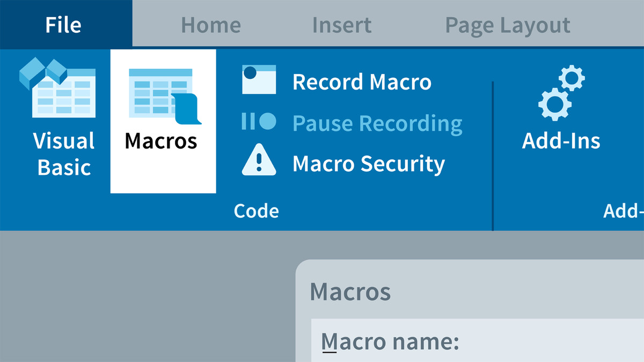Viewport: 644px width, 362px height.
Task: Open the Macro Security warning triangle icon
Action: click(259, 160)
